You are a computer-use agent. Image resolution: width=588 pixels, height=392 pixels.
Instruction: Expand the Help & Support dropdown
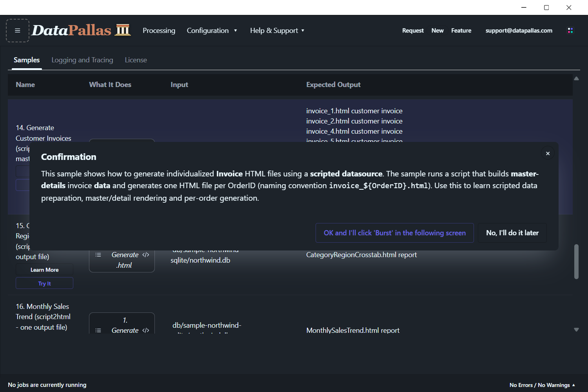277,31
